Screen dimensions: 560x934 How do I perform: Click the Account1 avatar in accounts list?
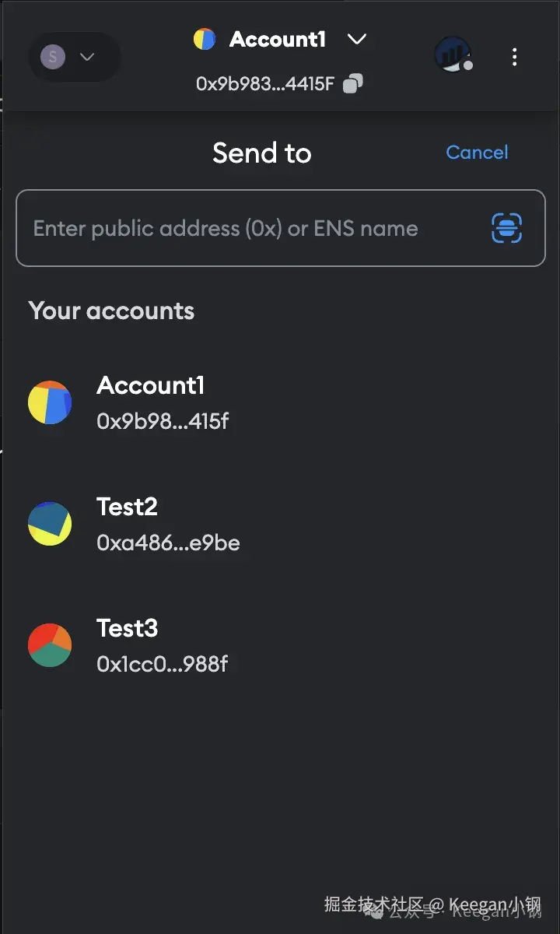pos(50,402)
